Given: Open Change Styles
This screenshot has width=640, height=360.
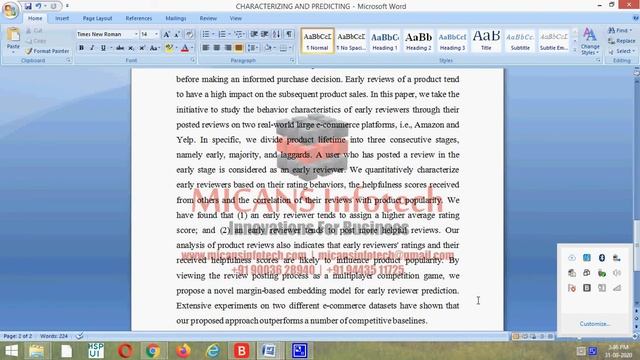Looking at the screenshot, I should [590, 42].
